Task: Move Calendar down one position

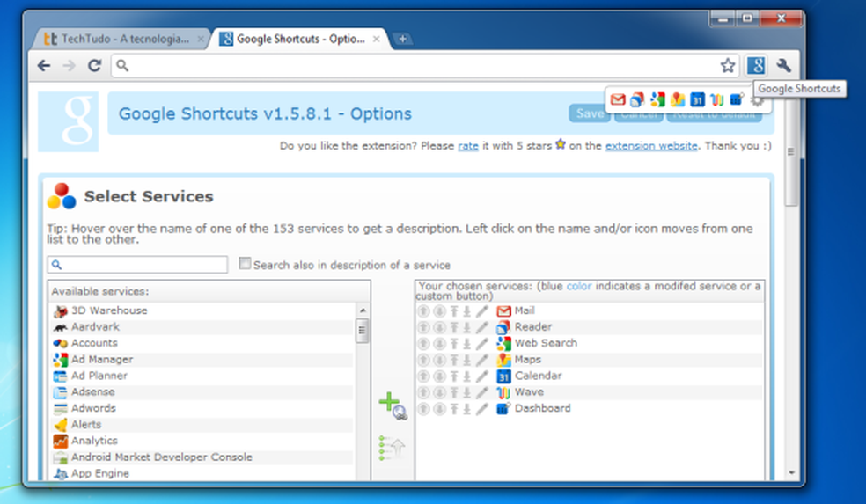Action: (440, 376)
